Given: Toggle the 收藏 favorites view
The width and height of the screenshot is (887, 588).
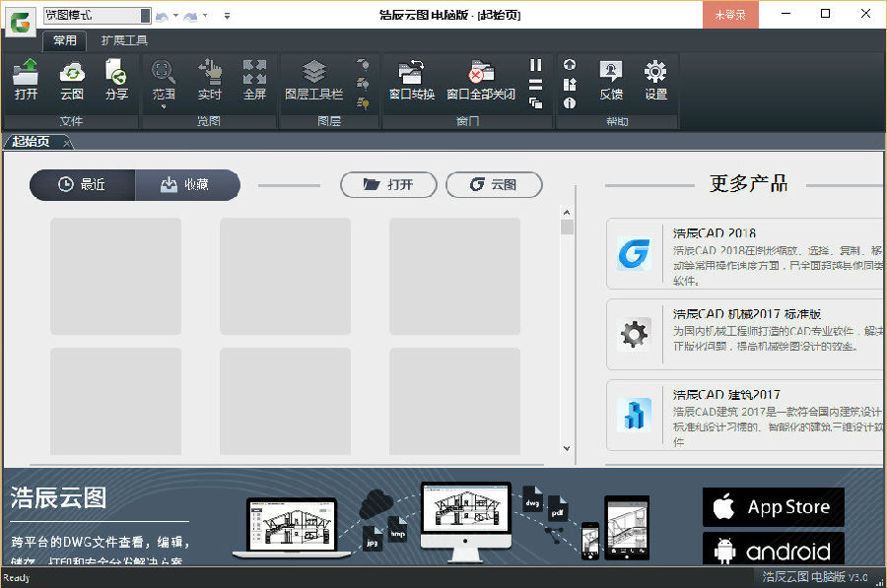Looking at the screenshot, I should (x=187, y=184).
